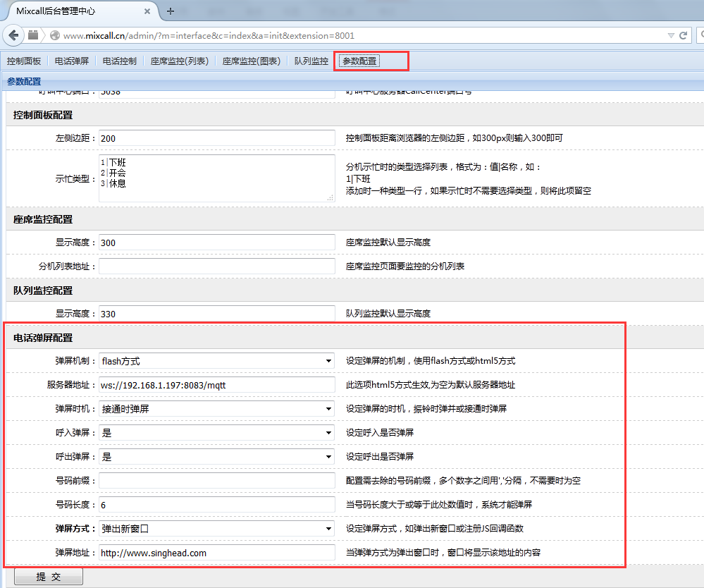Viewport: 704px width, 588px height.
Task: Click the 服务器地址 input field
Action: tap(216, 385)
